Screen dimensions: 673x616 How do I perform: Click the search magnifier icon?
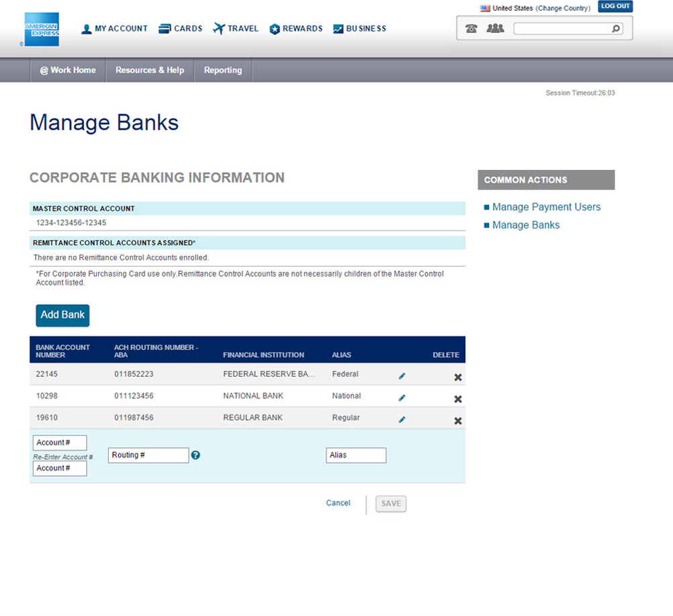pyautogui.click(x=616, y=29)
